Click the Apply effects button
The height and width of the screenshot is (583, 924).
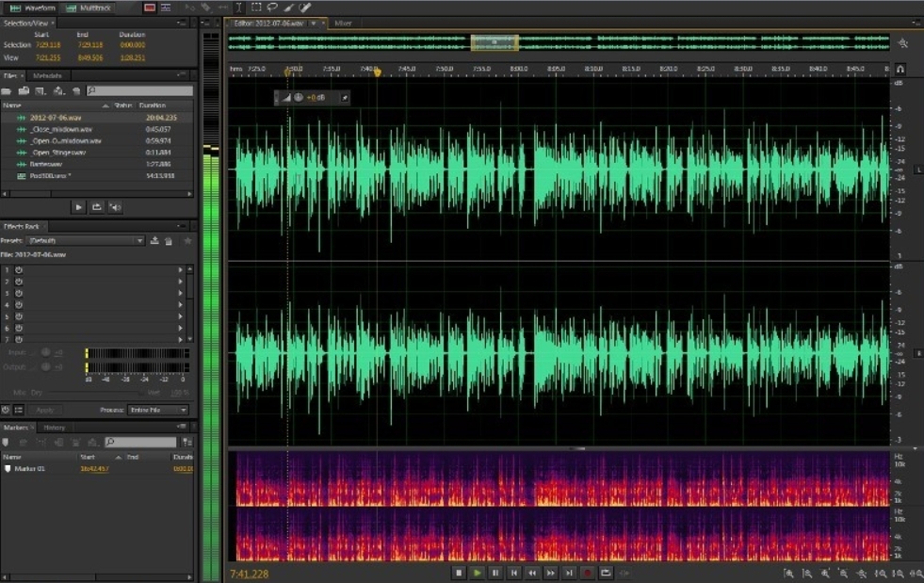tap(45, 410)
